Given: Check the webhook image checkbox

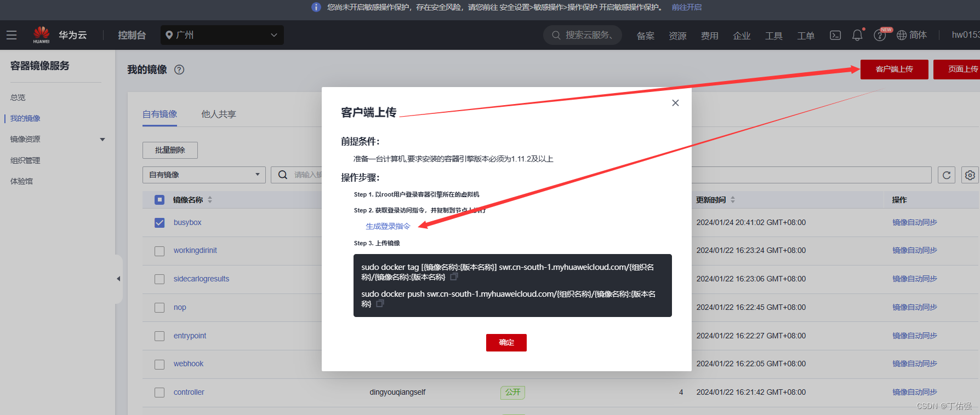Looking at the screenshot, I should tap(159, 364).
